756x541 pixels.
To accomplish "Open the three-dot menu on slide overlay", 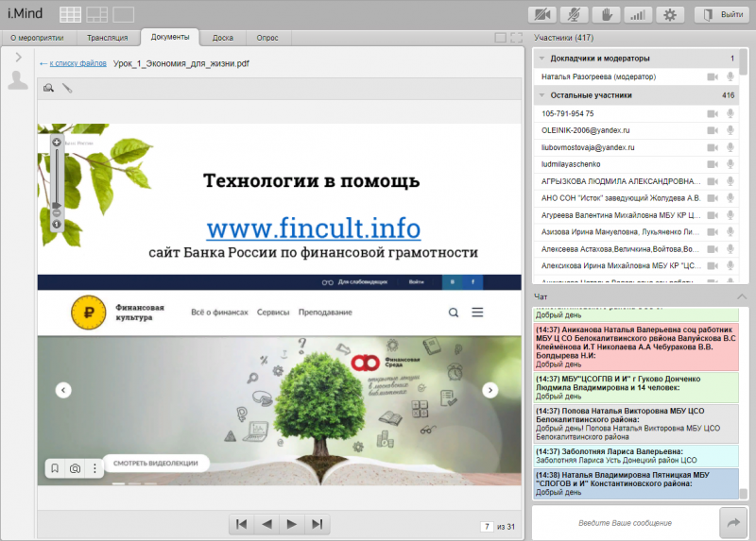I will click(94, 468).
